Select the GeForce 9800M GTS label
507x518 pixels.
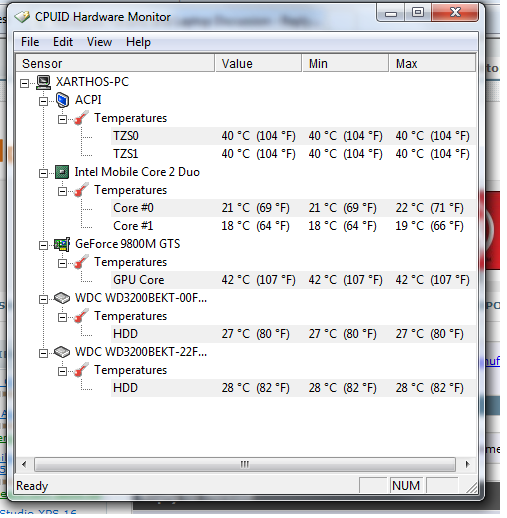(128, 244)
